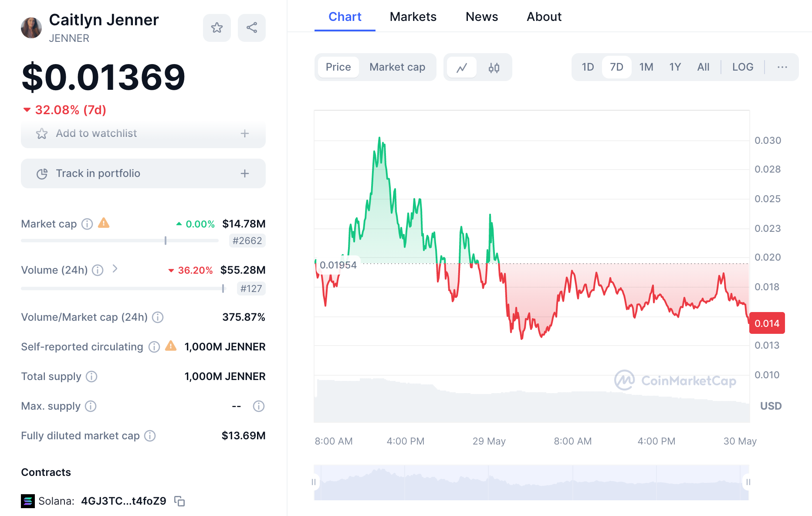
Task: Open the share icon next to favorite star
Action: 251,27
